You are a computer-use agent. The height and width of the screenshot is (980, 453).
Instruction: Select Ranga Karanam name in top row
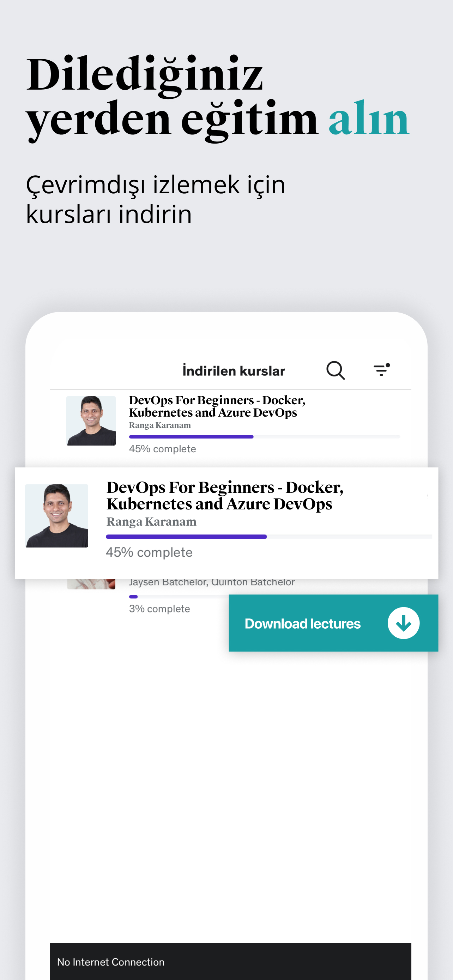160,425
